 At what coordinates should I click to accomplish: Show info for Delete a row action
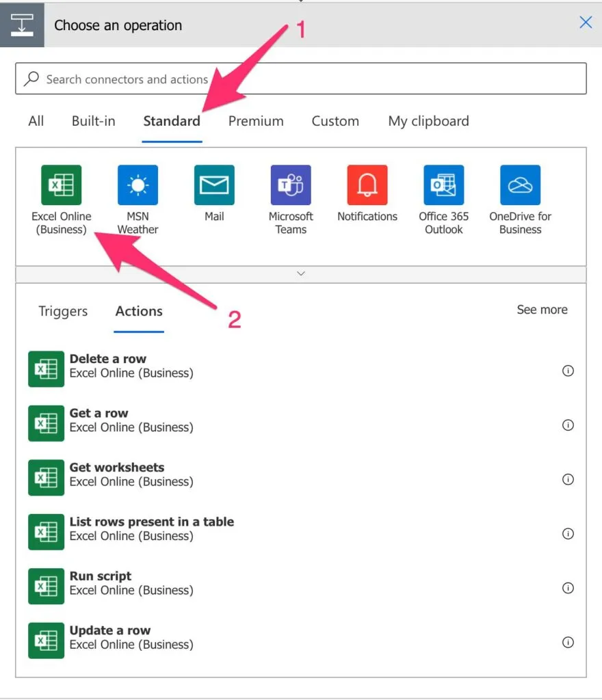567,371
